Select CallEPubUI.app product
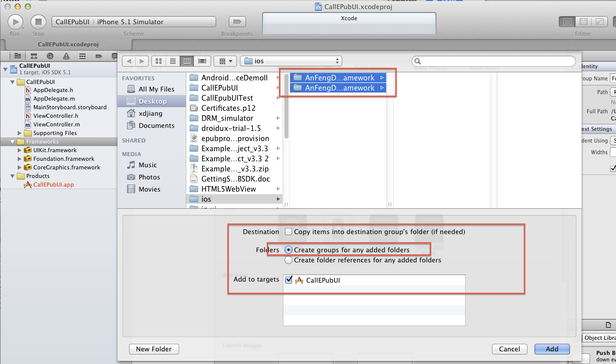 click(x=53, y=185)
